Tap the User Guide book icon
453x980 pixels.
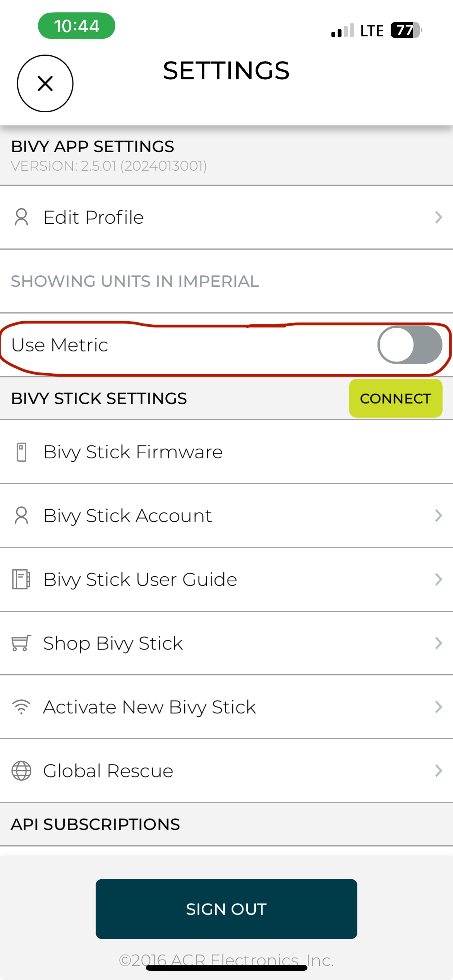point(21,579)
